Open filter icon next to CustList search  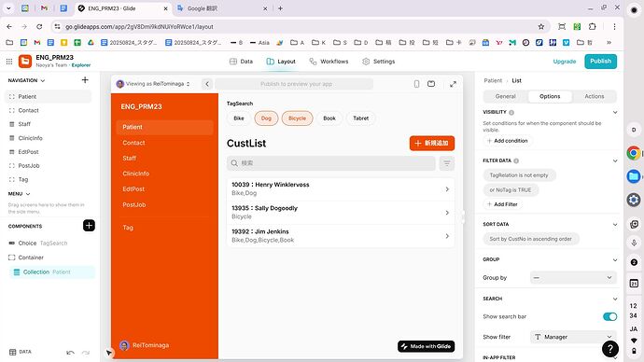click(x=447, y=163)
